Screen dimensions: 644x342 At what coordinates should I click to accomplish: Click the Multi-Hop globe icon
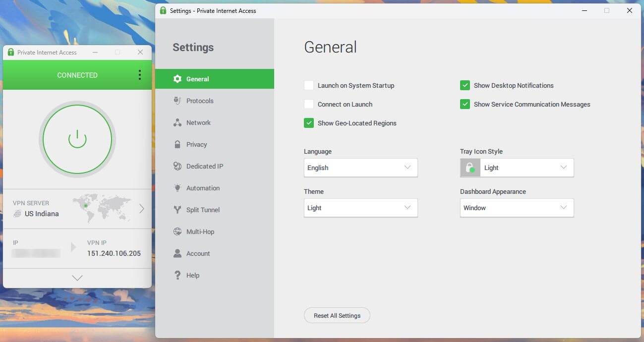177,231
